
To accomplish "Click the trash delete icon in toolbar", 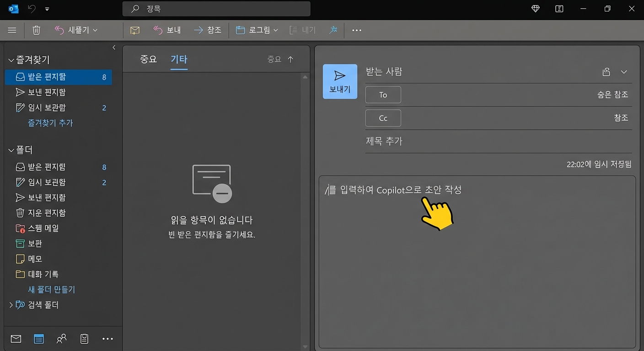I will pyautogui.click(x=37, y=30).
